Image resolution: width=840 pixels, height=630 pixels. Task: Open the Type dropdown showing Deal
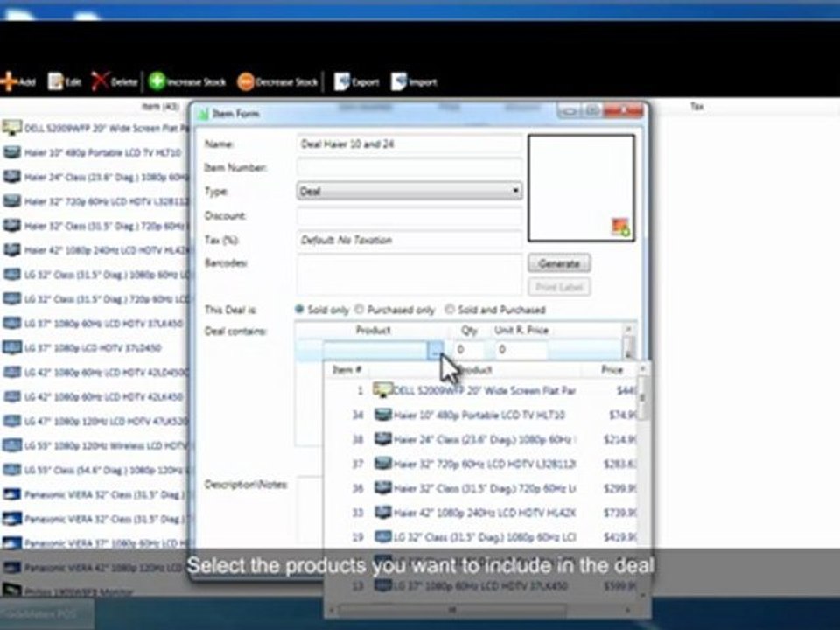[x=409, y=191]
